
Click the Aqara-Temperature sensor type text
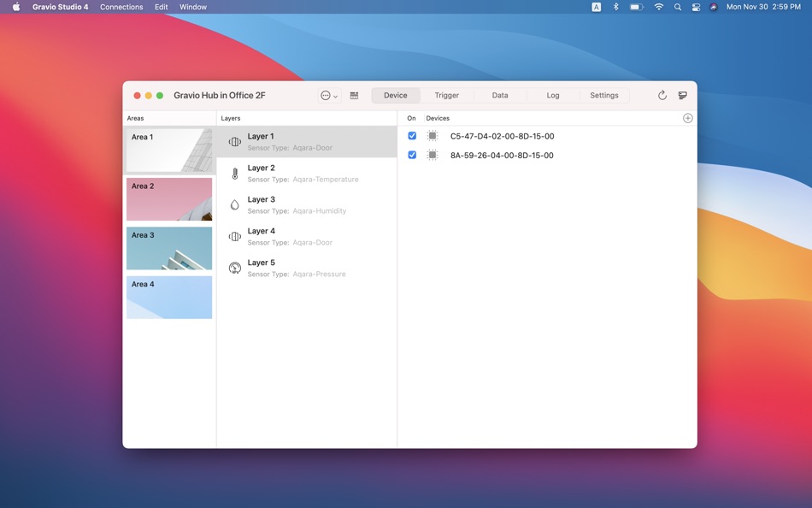click(x=325, y=180)
